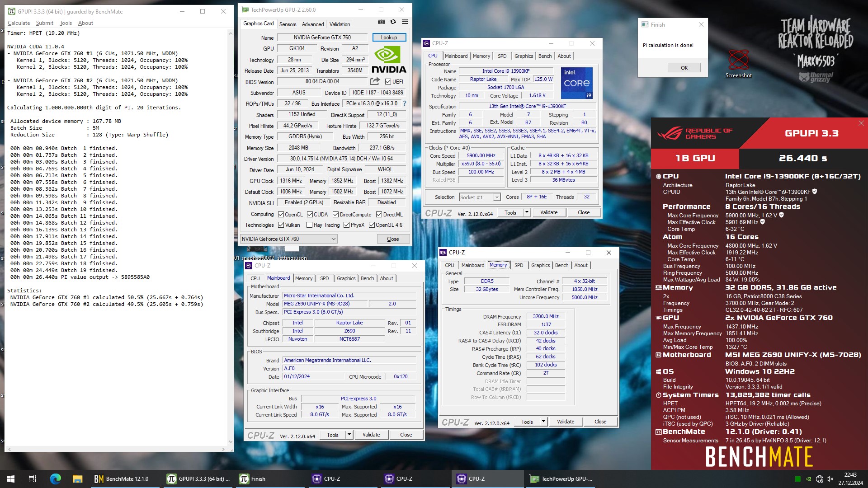Click CPU verified checkmark next to CPUID

[x=815, y=192]
